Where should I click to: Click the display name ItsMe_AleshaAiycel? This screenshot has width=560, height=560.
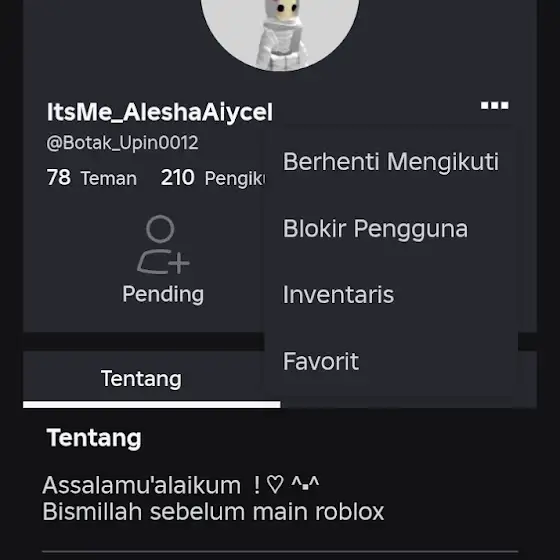coord(160,112)
